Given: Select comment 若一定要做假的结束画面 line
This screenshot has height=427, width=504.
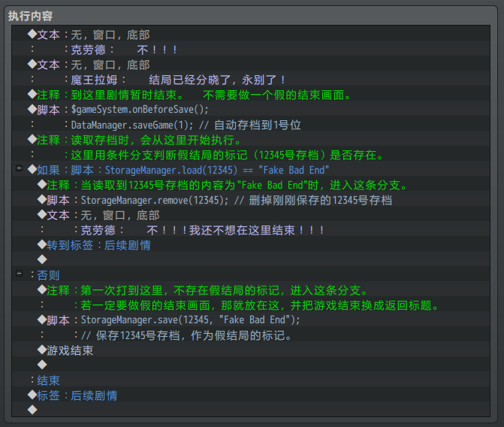Looking at the screenshot, I should coord(251,305).
